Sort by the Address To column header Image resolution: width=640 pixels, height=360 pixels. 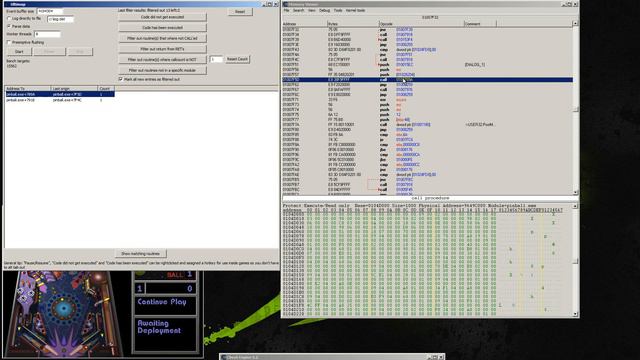click(x=28, y=89)
